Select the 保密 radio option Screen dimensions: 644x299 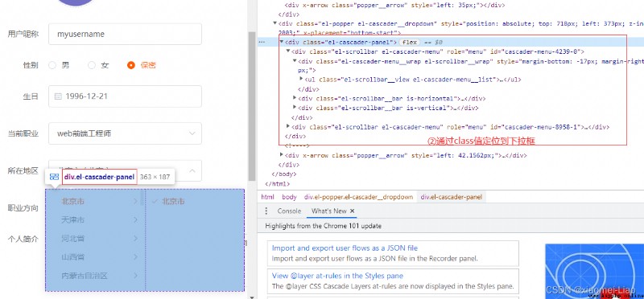(131, 65)
